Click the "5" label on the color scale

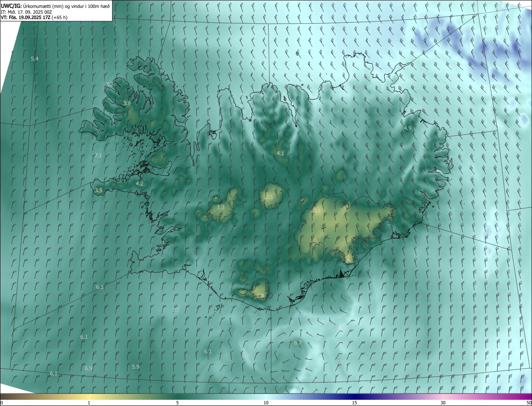point(177,403)
